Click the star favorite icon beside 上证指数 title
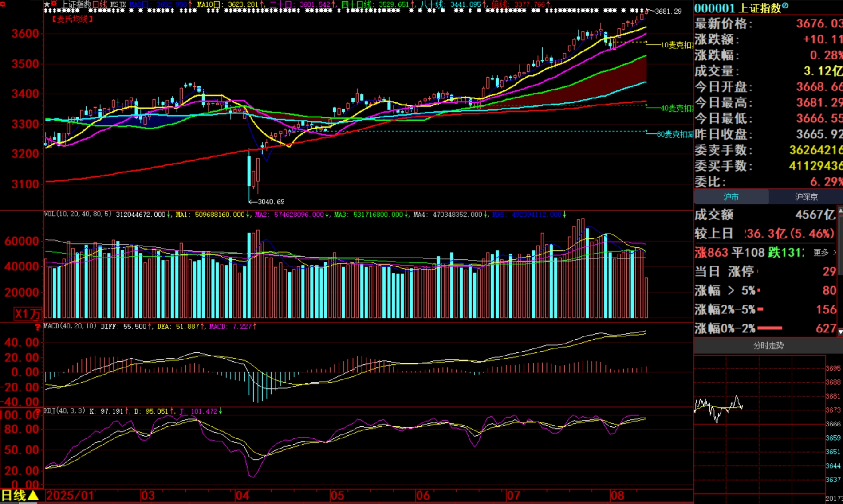 point(47,4)
